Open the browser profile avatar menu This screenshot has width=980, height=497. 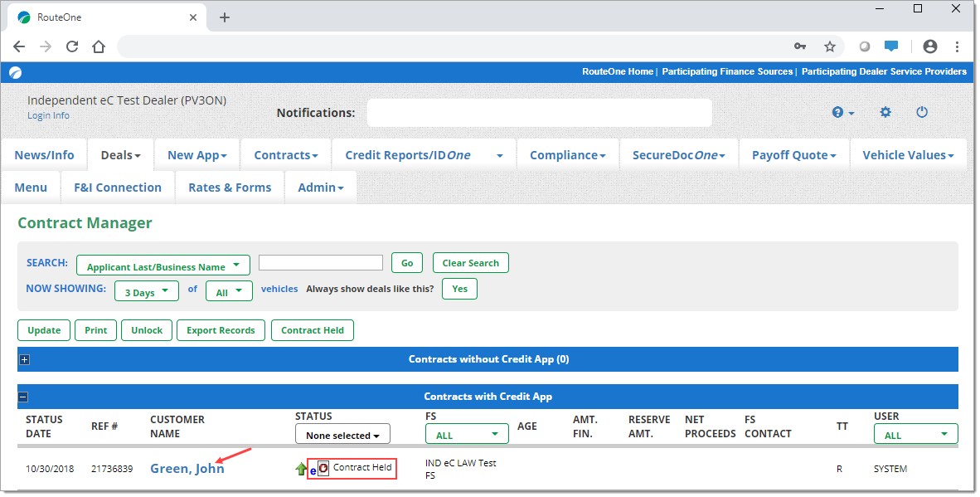pyautogui.click(x=930, y=46)
